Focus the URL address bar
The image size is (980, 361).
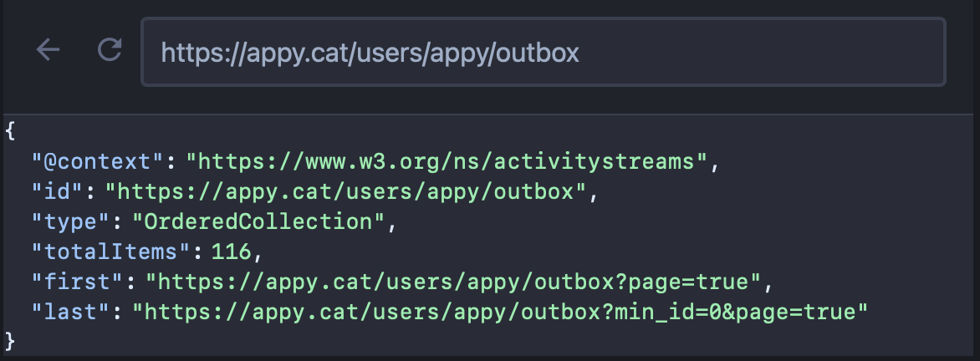point(544,52)
